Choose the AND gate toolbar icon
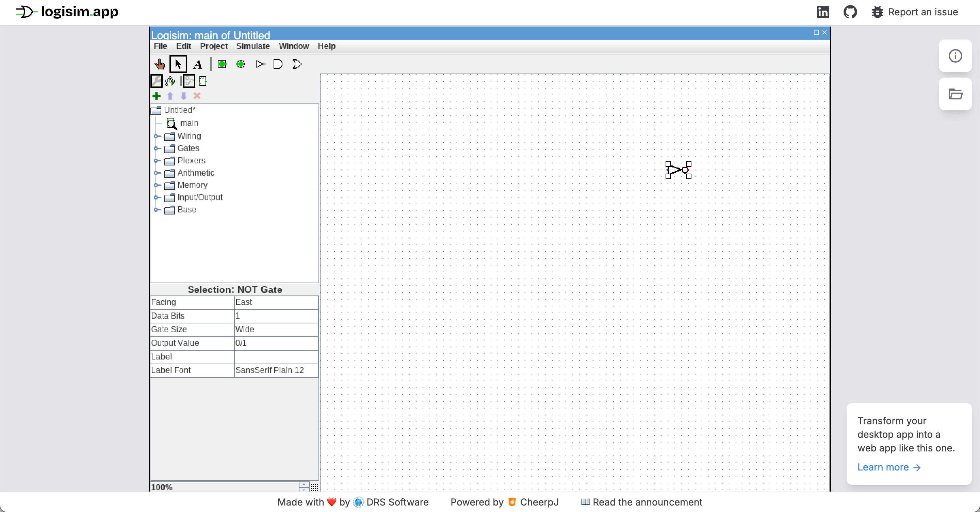 [278, 64]
